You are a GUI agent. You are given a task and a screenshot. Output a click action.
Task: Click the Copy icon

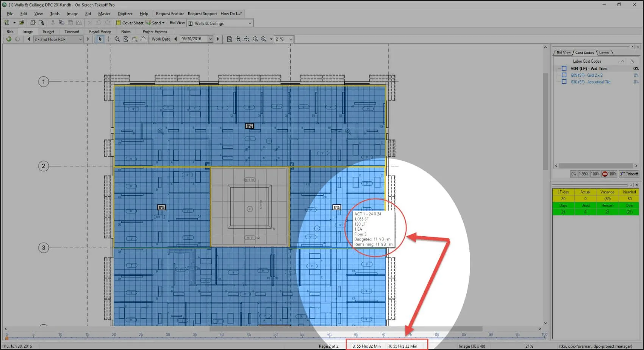coord(61,23)
